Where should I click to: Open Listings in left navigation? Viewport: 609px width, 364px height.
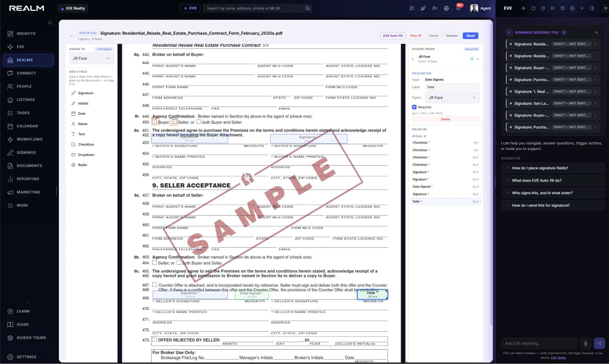(x=28, y=100)
